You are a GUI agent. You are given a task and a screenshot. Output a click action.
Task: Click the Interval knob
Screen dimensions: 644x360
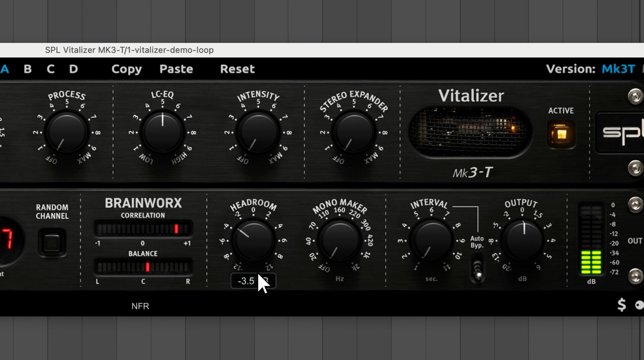(x=431, y=240)
